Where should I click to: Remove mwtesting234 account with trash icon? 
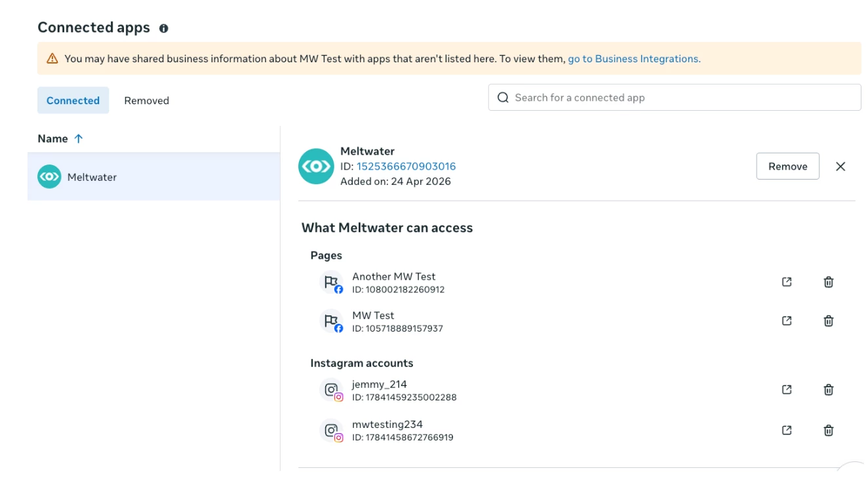829,430
